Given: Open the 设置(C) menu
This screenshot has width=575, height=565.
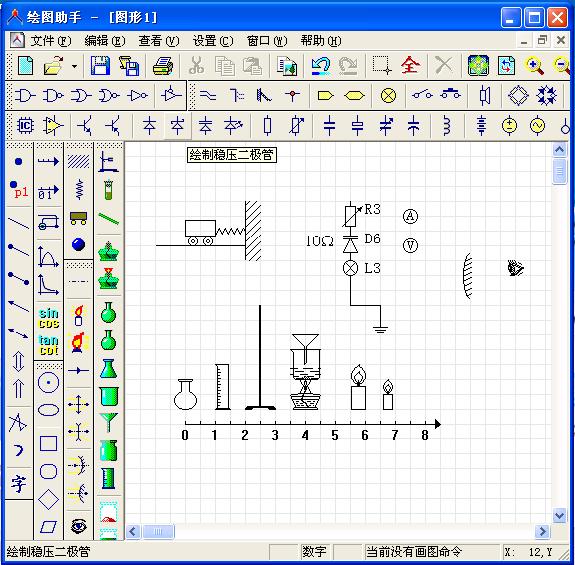Looking at the screenshot, I should 213,41.
